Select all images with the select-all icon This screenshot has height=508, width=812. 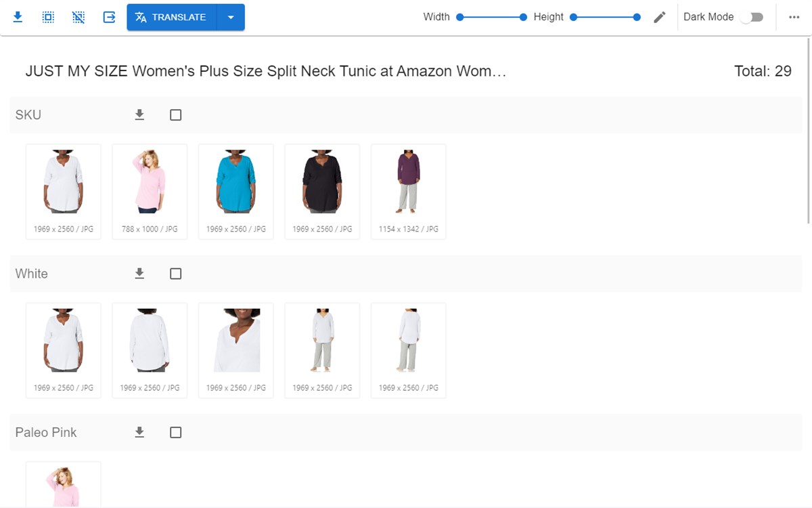[x=48, y=17]
